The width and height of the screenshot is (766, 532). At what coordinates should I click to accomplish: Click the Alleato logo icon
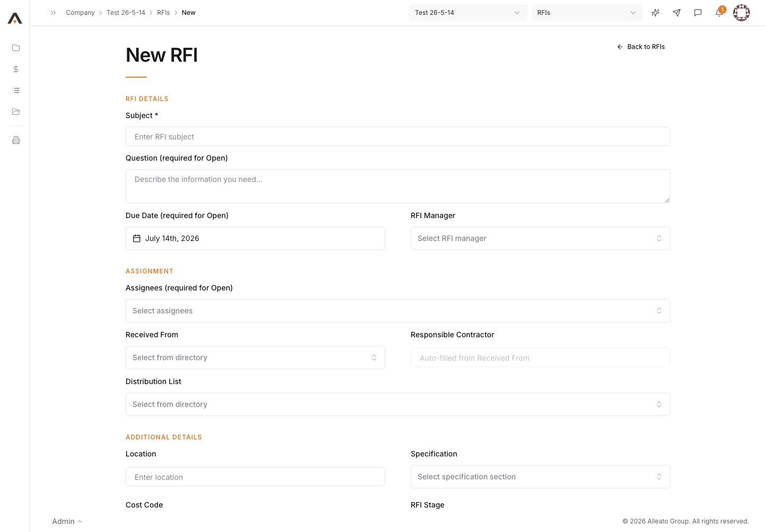pos(15,19)
